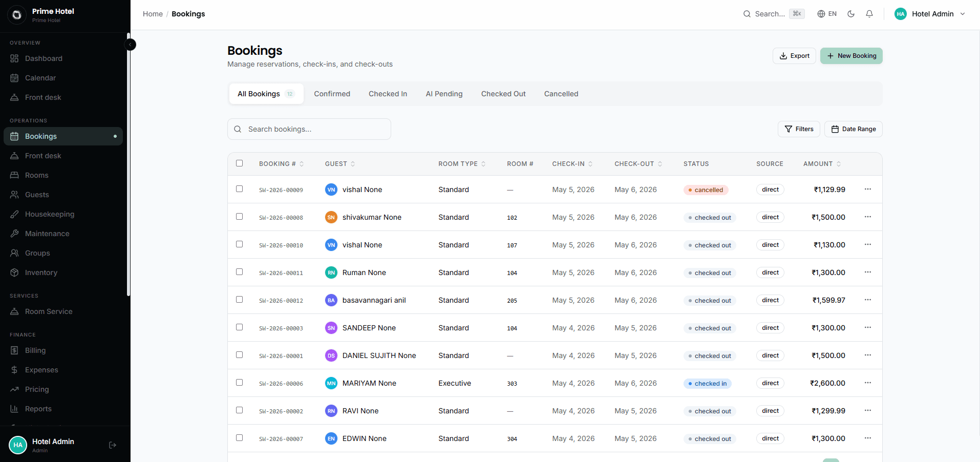Go to Expenses page
The width and height of the screenshot is (980, 462).
coord(63,370)
